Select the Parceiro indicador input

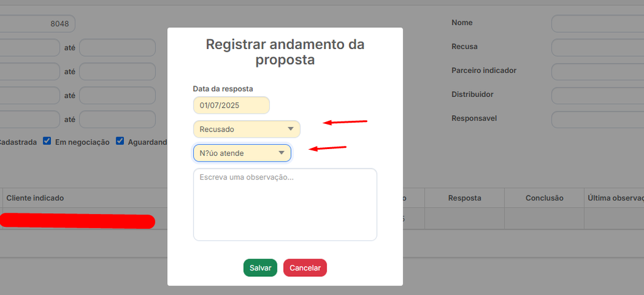click(597, 72)
